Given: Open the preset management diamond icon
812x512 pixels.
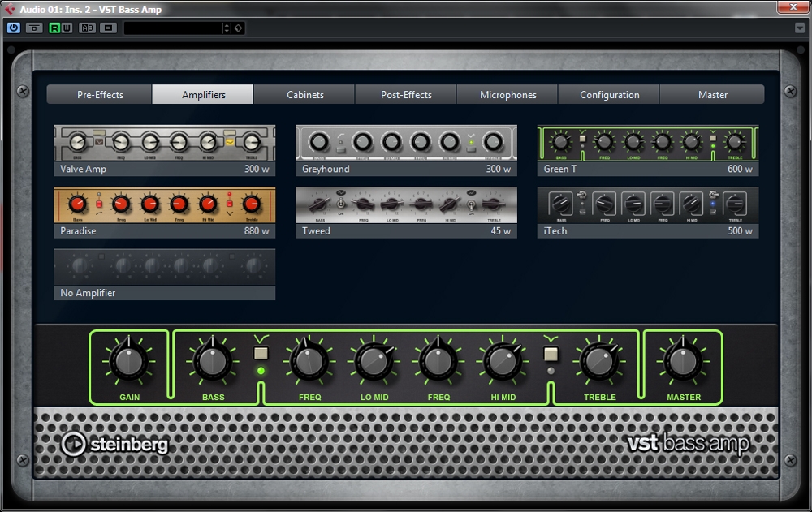Looking at the screenshot, I should pos(238,28).
